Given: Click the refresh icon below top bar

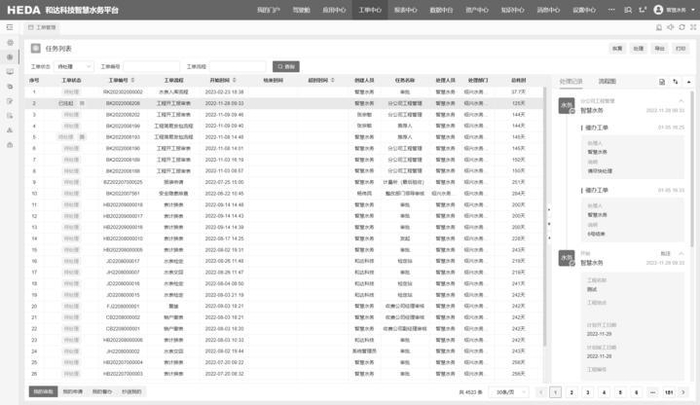Looking at the screenshot, I should [682, 27].
